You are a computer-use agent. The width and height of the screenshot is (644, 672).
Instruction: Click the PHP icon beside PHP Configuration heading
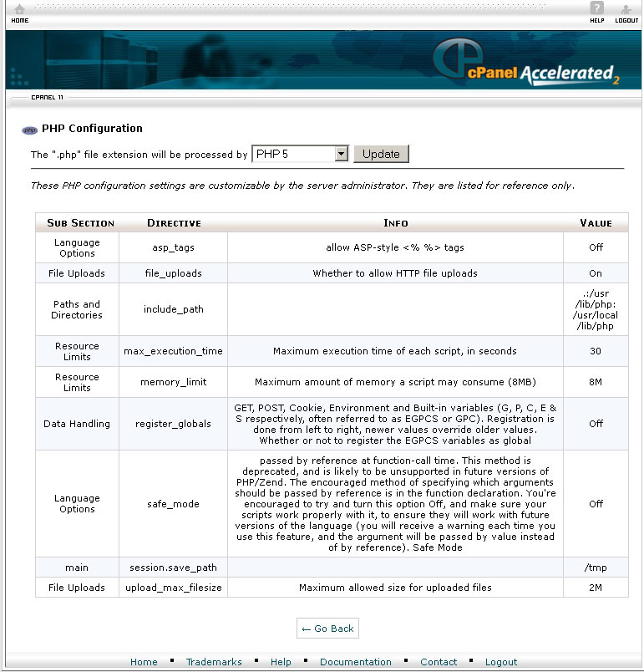(x=30, y=130)
